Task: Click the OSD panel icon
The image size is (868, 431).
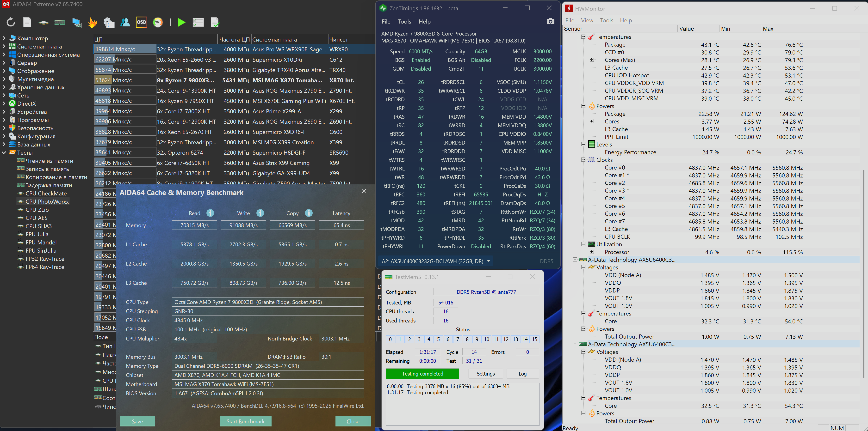Action: pyautogui.click(x=142, y=23)
